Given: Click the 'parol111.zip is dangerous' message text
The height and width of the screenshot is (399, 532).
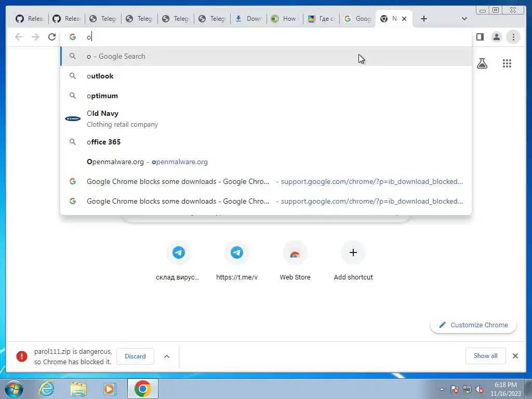Looking at the screenshot, I should click(x=73, y=356).
